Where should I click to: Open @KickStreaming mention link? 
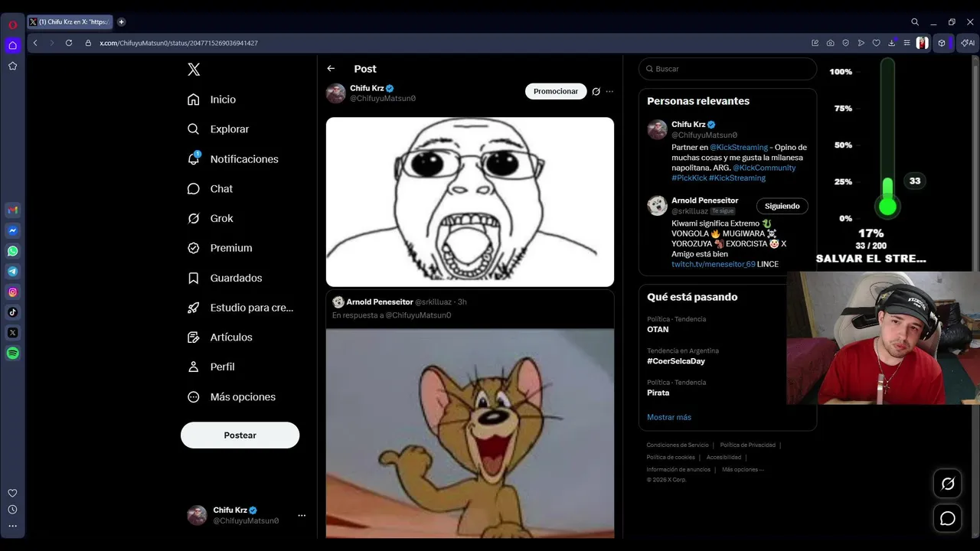(739, 147)
